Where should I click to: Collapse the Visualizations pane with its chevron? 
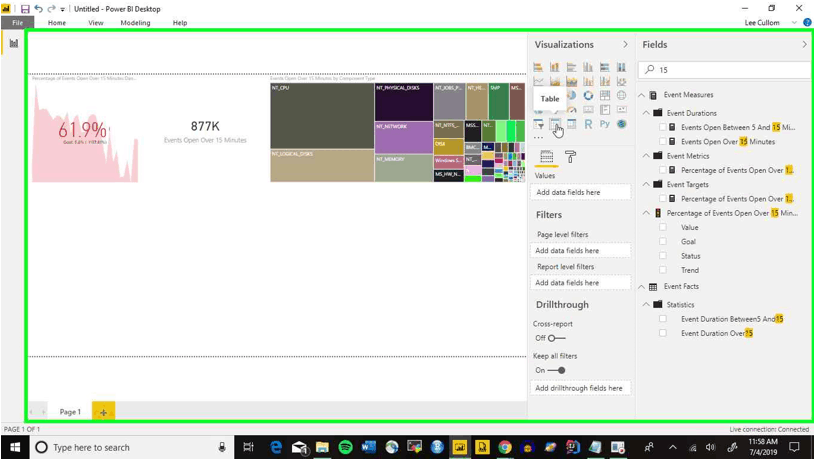625,45
